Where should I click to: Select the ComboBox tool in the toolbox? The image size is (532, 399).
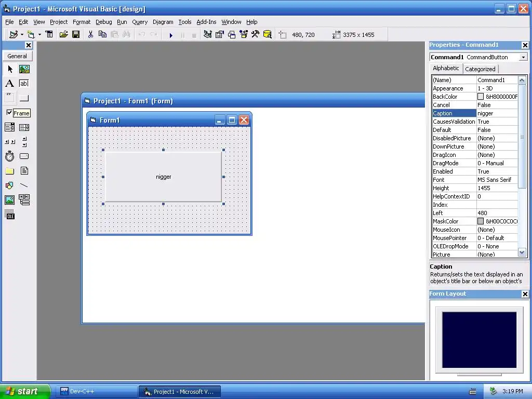point(10,128)
